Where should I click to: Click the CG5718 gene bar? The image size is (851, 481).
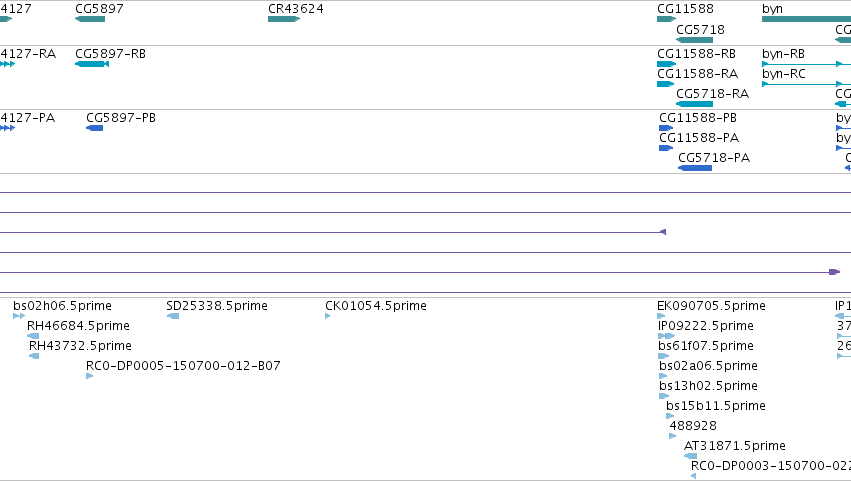point(695,40)
